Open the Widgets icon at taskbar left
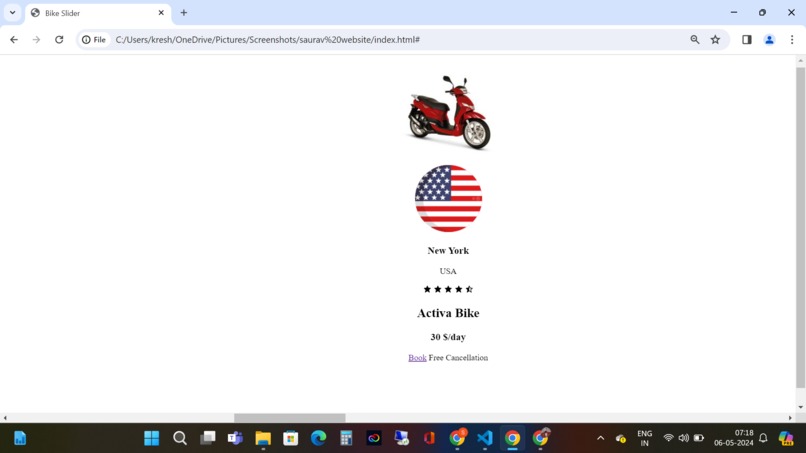 coord(20,438)
